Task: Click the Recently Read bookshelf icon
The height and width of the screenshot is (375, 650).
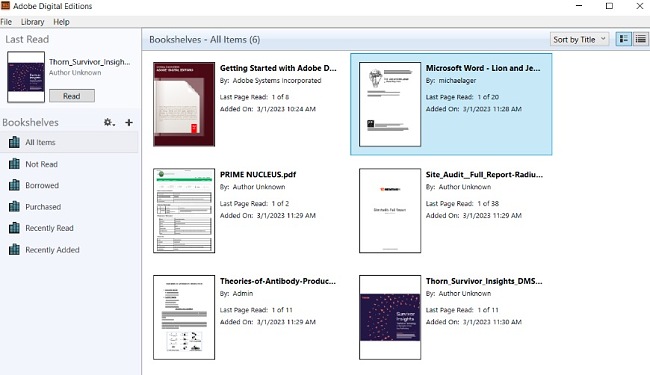Action: point(14,228)
